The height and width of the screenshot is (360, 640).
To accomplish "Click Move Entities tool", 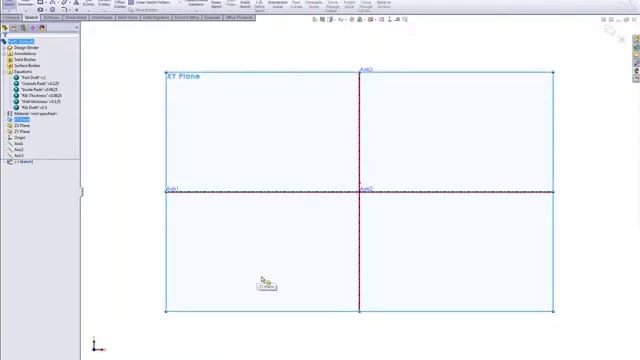I will coord(143,10).
